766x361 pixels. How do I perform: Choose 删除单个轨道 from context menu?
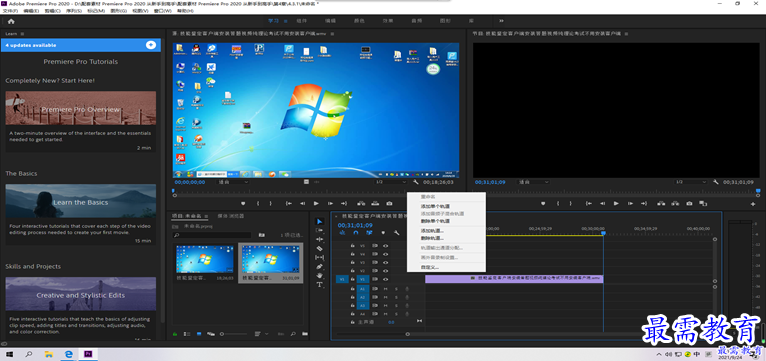click(x=435, y=221)
